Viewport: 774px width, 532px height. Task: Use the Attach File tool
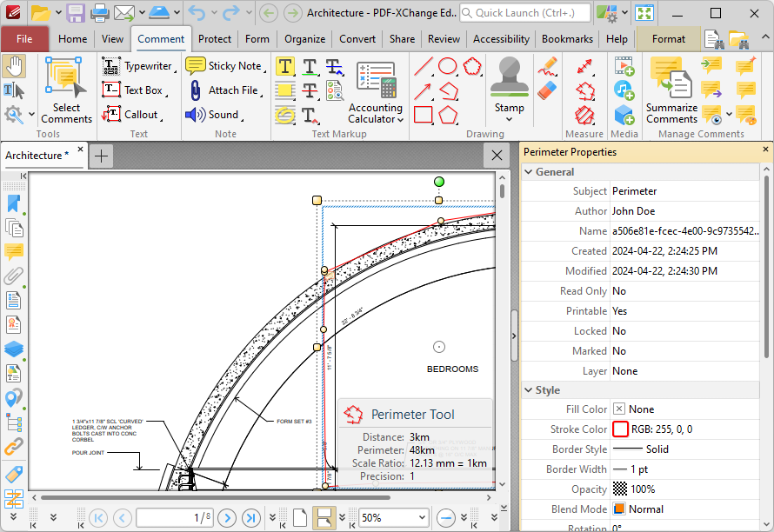(x=225, y=90)
